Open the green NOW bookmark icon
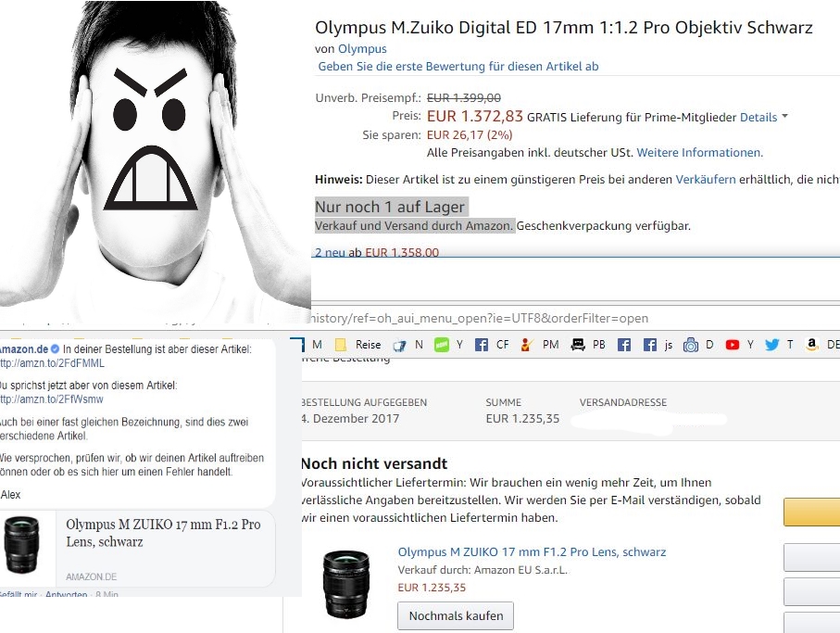The height and width of the screenshot is (633, 840). click(442, 345)
